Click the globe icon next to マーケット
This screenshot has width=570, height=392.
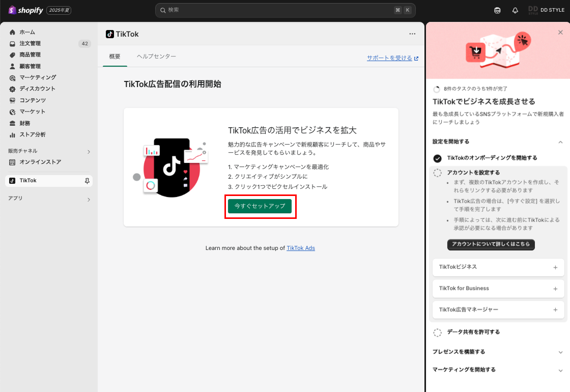[12, 112]
